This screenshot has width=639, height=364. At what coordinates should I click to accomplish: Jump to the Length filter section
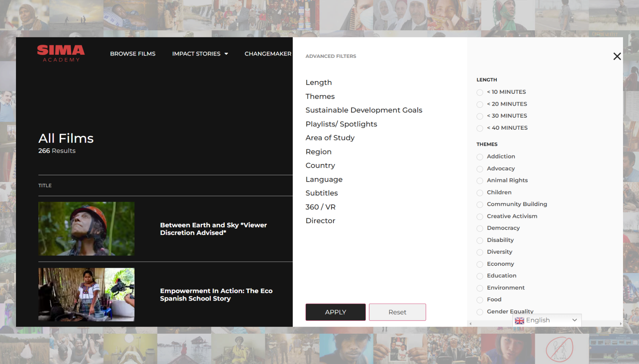click(x=319, y=83)
